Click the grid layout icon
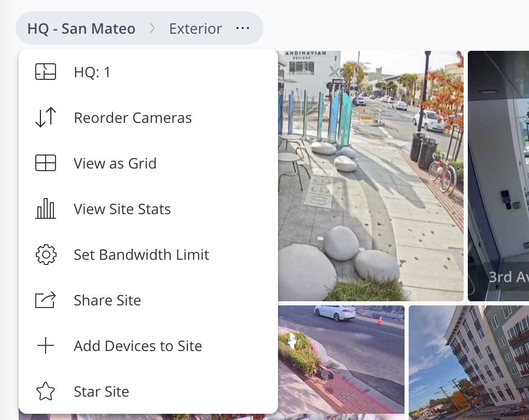This screenshot has width=529, height=420. (46, 163)
